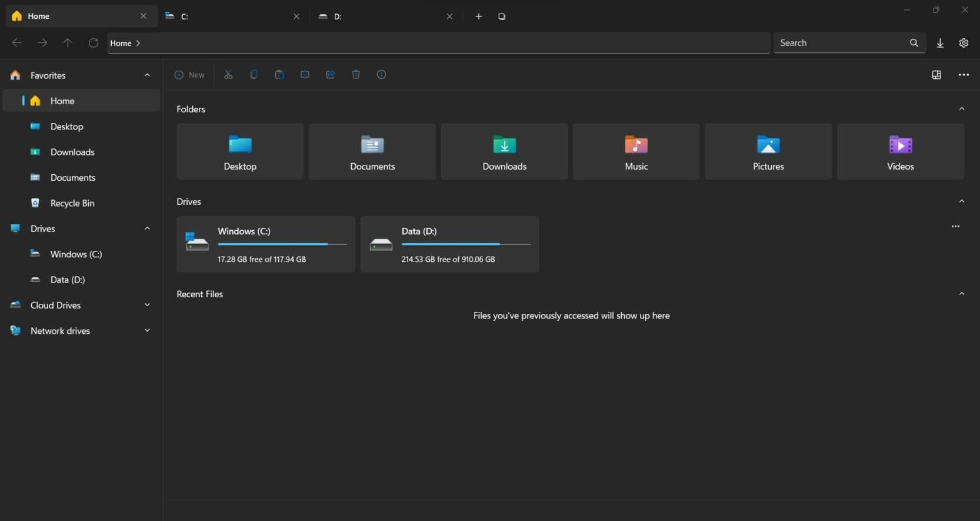Viewport: 980px width, 521px height.
Task: Close the C: tab
Action: tap(296, 16)
